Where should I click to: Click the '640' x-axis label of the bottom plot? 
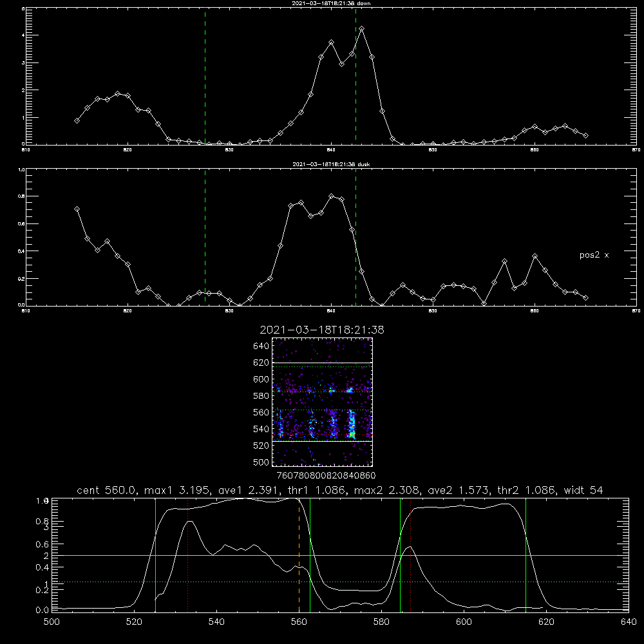point(629,622)
